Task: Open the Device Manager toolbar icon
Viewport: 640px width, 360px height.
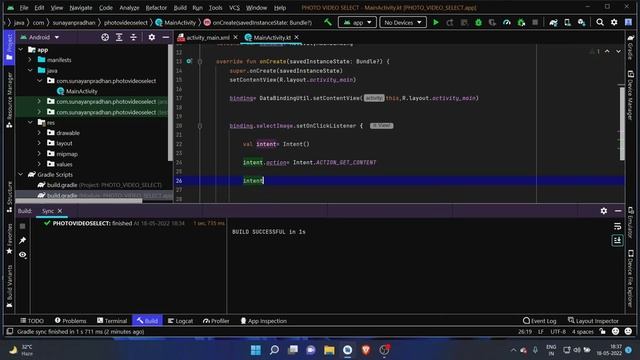Action: coord(567,22)
